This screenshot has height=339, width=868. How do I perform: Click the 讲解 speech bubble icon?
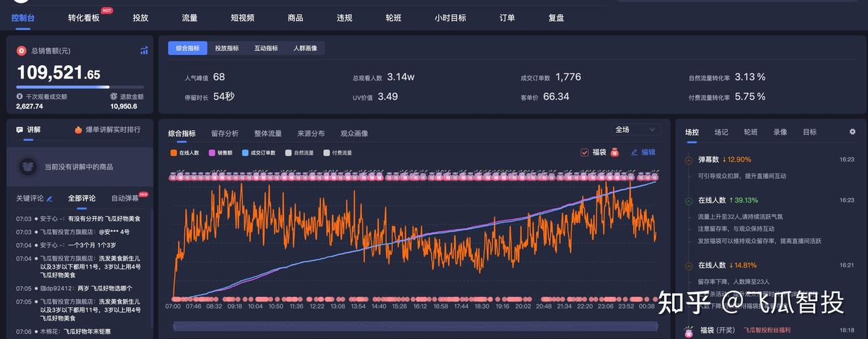pos(20,129)
